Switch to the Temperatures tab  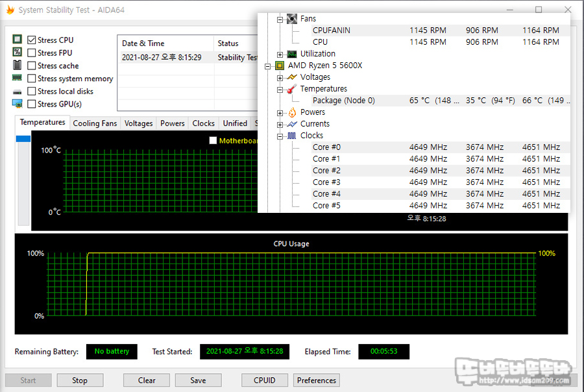pyautogui.click(x=42, y=122)
